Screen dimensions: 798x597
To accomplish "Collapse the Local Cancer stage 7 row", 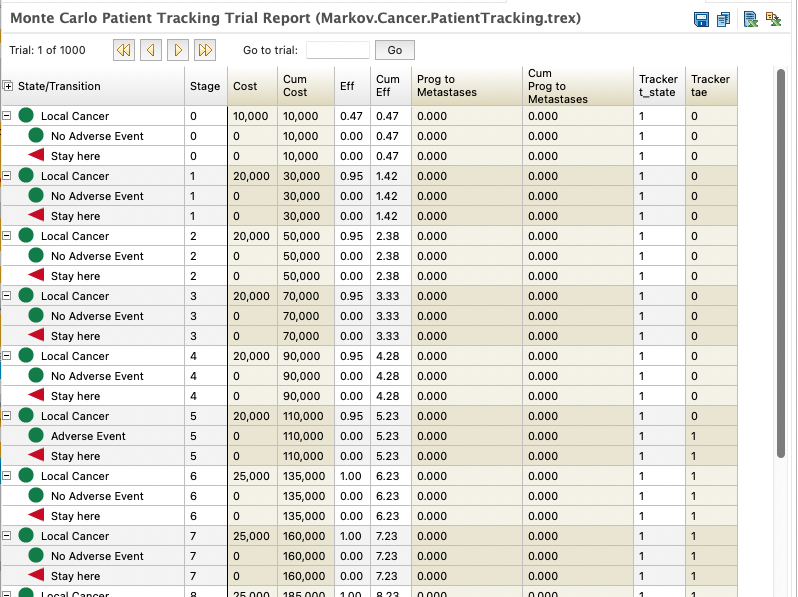I will [x=7, y=535].
